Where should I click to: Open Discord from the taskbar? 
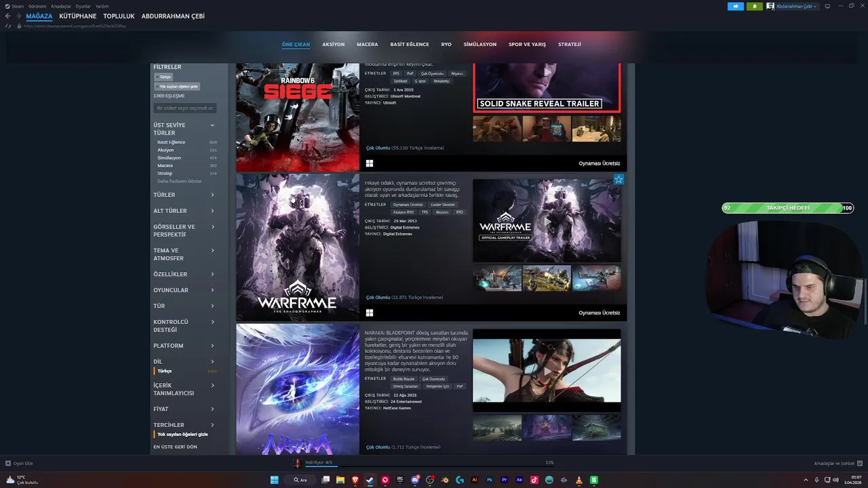(415, 480)
